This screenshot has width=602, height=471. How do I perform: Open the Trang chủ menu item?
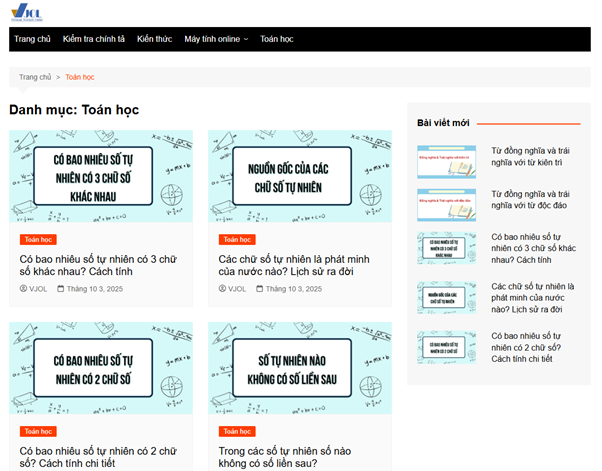coord(32,39)
